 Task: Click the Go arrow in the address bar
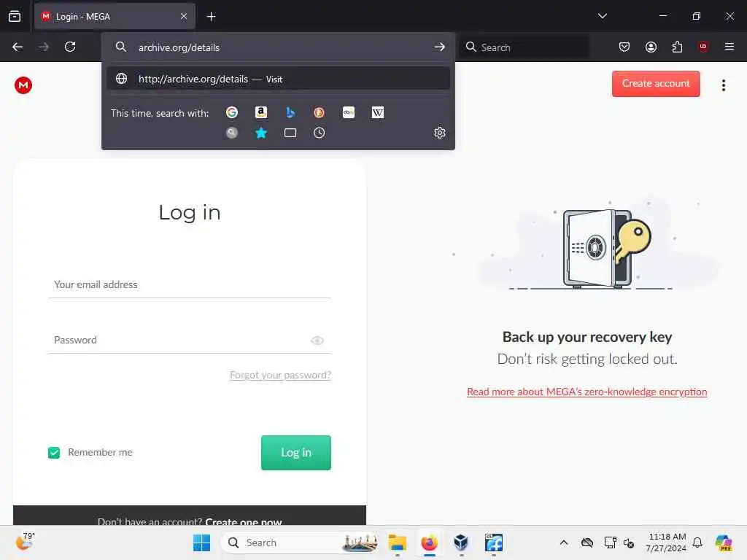440,47
